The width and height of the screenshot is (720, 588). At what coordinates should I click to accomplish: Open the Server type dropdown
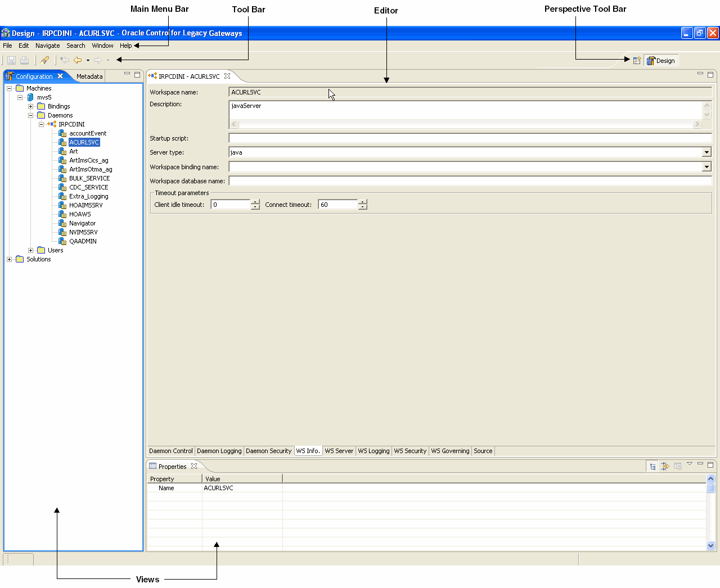(x=706, y=152)
